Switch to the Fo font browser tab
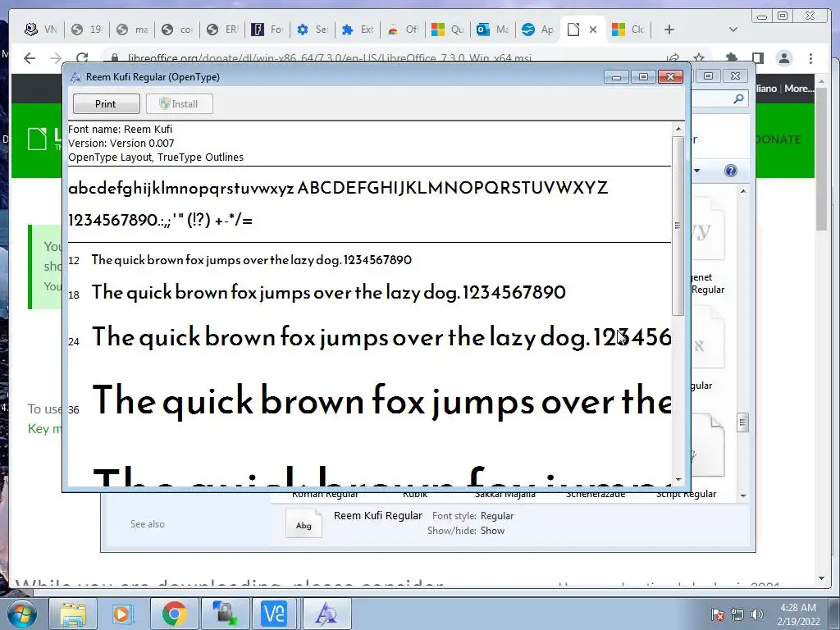 (267, 30)
